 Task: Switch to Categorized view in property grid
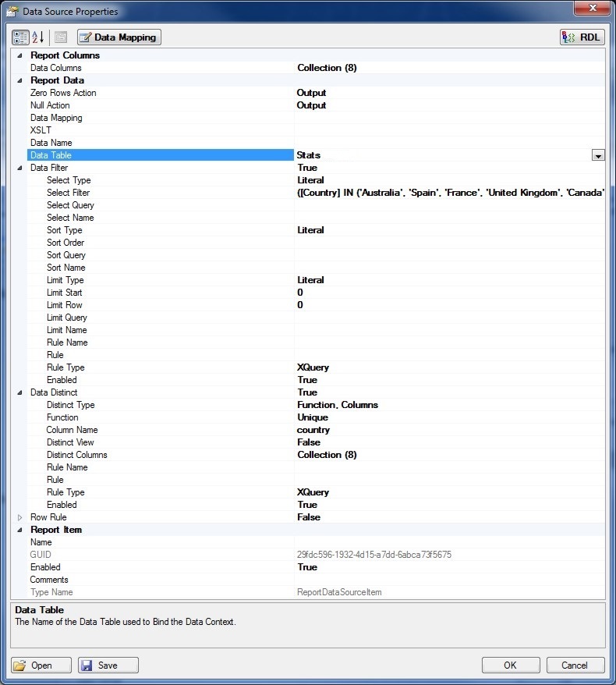coord(21,37)
